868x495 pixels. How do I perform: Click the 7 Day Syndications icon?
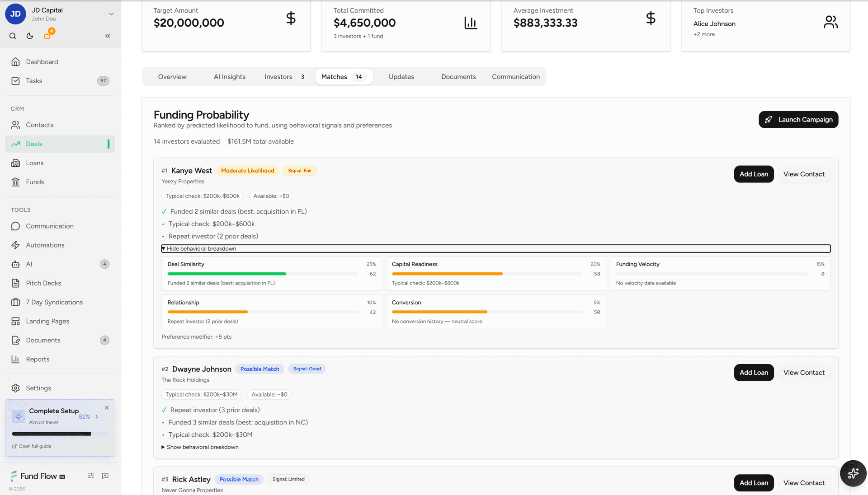(16, 302)
